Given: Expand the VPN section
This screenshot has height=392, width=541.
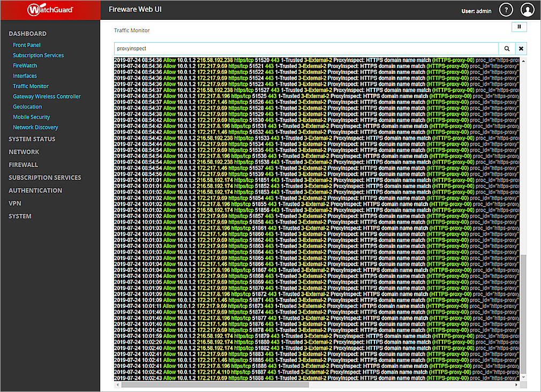Looking at the screenshot, I should [14, 203].
